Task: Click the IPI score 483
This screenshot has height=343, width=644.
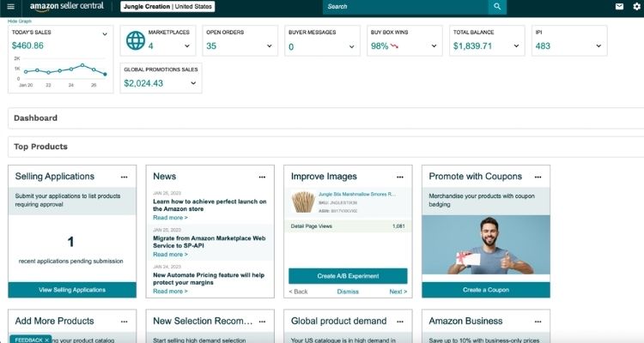Action: click(x=543, y=46)
